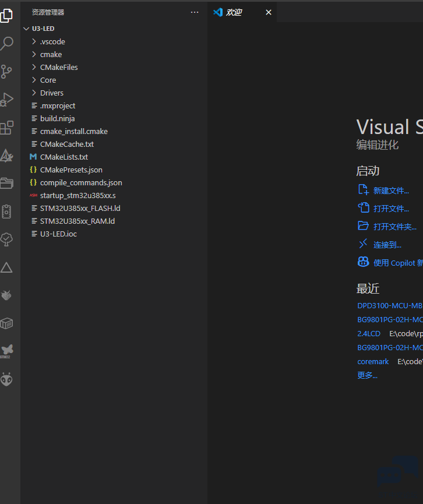Open the triangle icon in activity bar

(x=6, y=267)
